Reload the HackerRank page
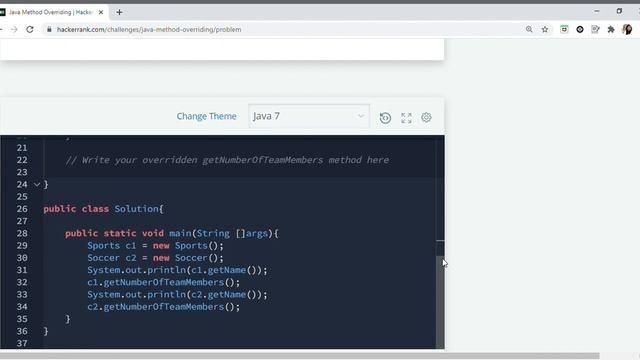The height and width of the screenshot is (360, 640). point(30,29)
